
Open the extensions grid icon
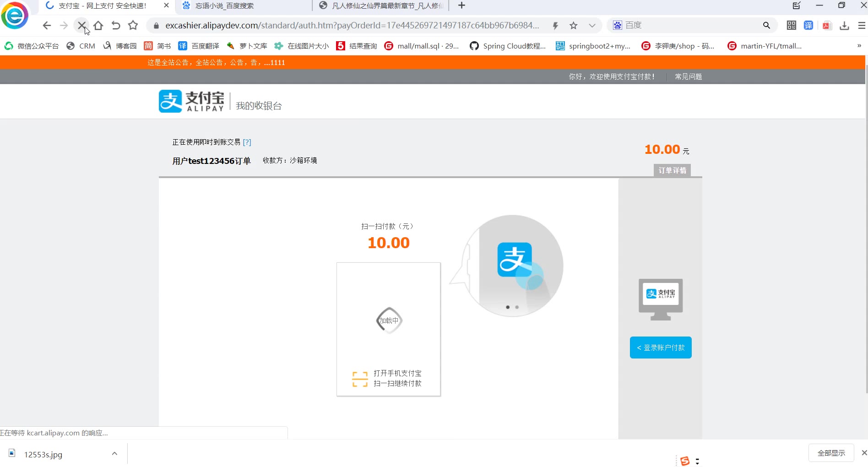point(792,26)
